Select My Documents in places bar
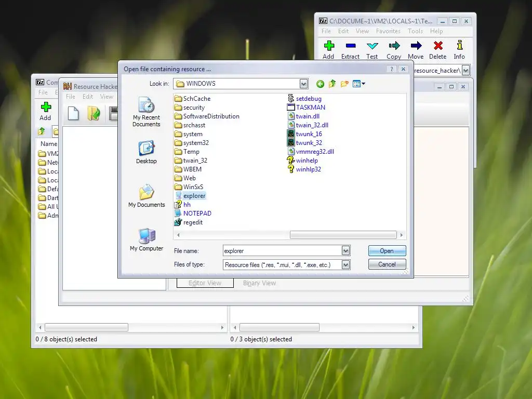The width and height of the screenshot is (532, 399). (147, 196)
